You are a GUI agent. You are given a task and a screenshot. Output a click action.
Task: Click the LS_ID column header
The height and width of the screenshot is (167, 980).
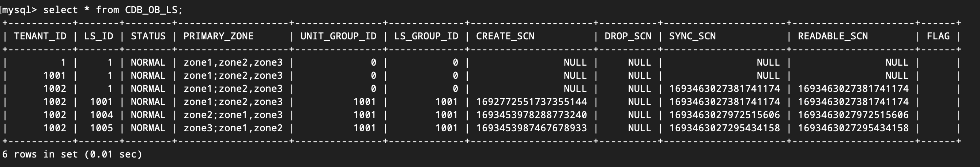(x=98, y=36)
